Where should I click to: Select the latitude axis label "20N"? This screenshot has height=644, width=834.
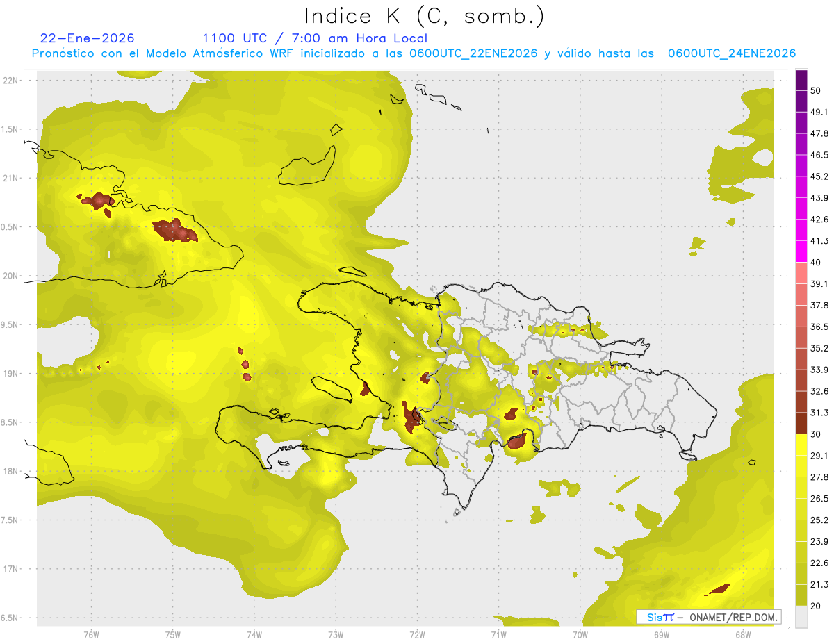[11, 276]
